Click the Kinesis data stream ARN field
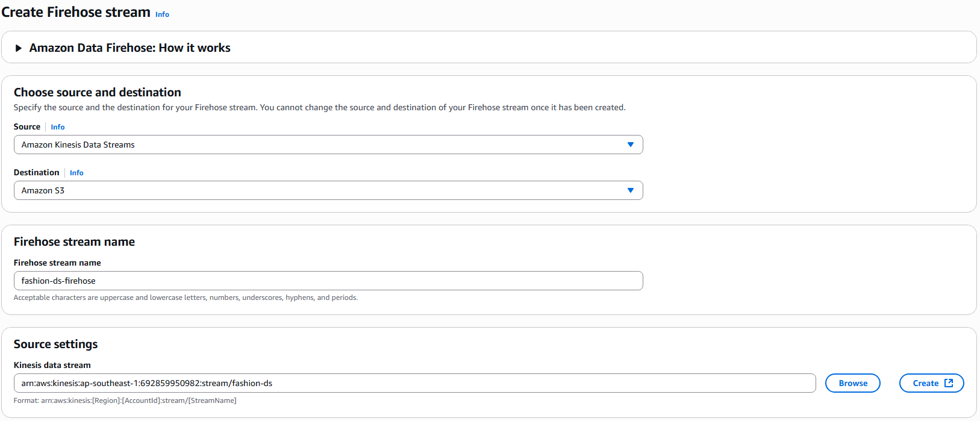The image size is (980, 421). [414, 383]
